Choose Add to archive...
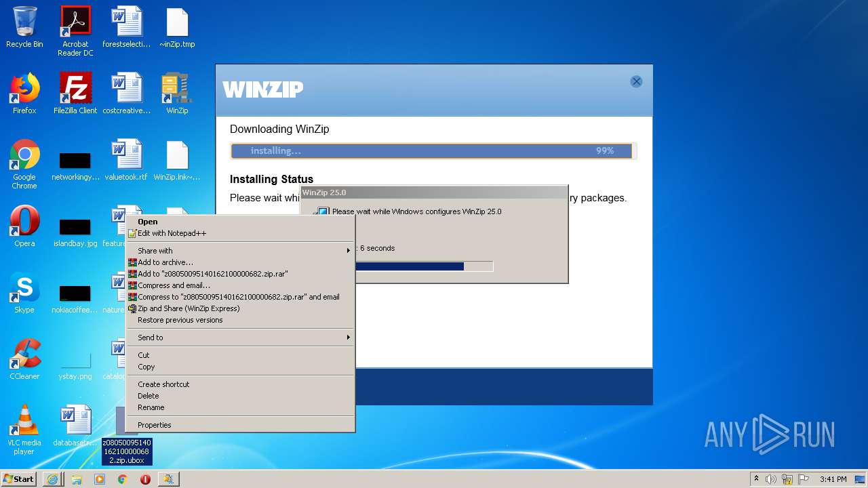 pyautogui.click(x=240, y=262)
